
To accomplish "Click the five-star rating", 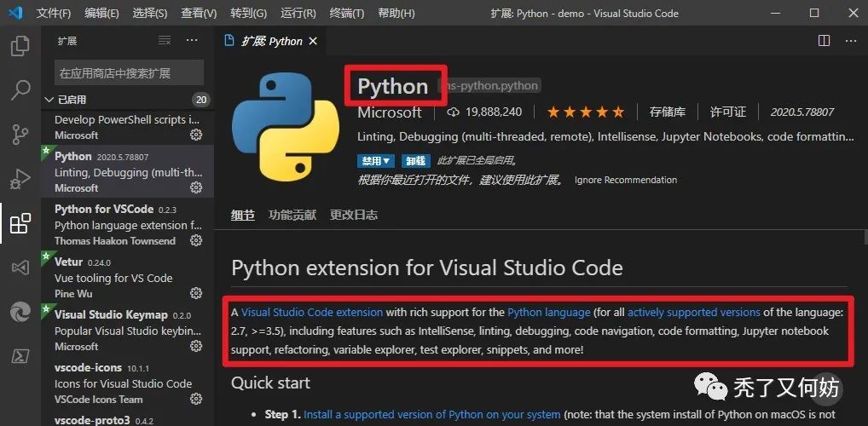I will tap(587, 112).
